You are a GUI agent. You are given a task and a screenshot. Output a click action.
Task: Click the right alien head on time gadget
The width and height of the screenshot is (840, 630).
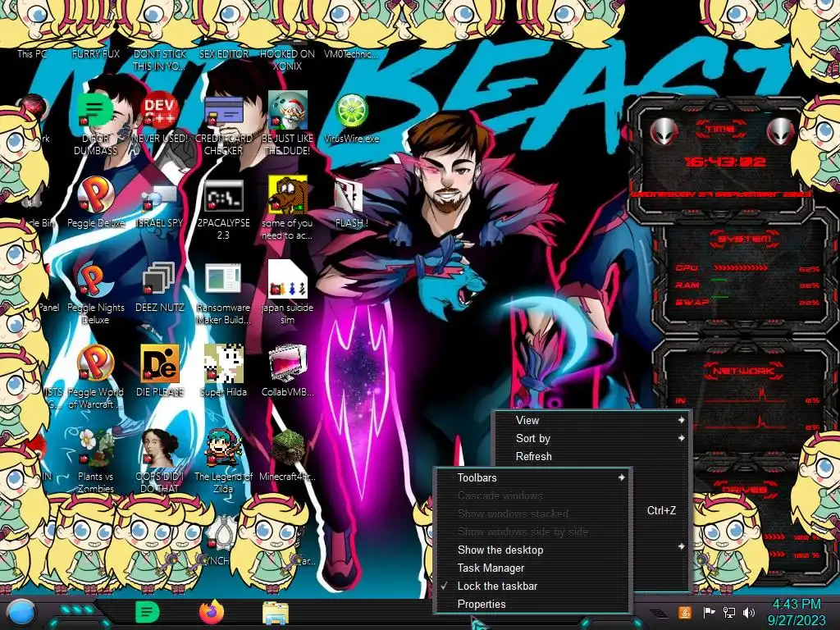780,130
